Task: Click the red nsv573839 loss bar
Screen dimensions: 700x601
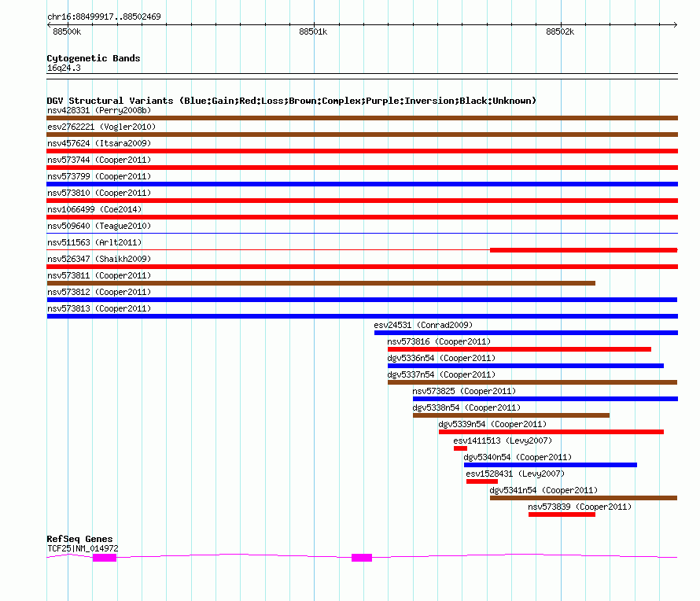Action: coord(562,514)
